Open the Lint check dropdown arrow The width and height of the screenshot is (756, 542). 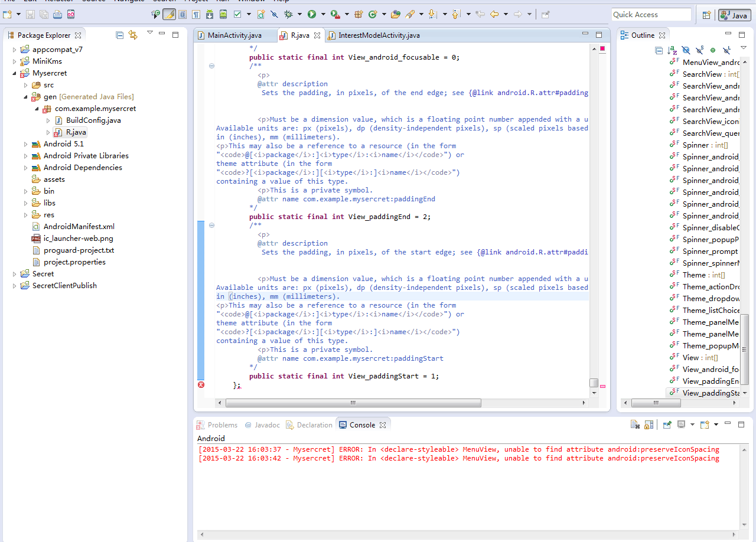pos(249,14)
